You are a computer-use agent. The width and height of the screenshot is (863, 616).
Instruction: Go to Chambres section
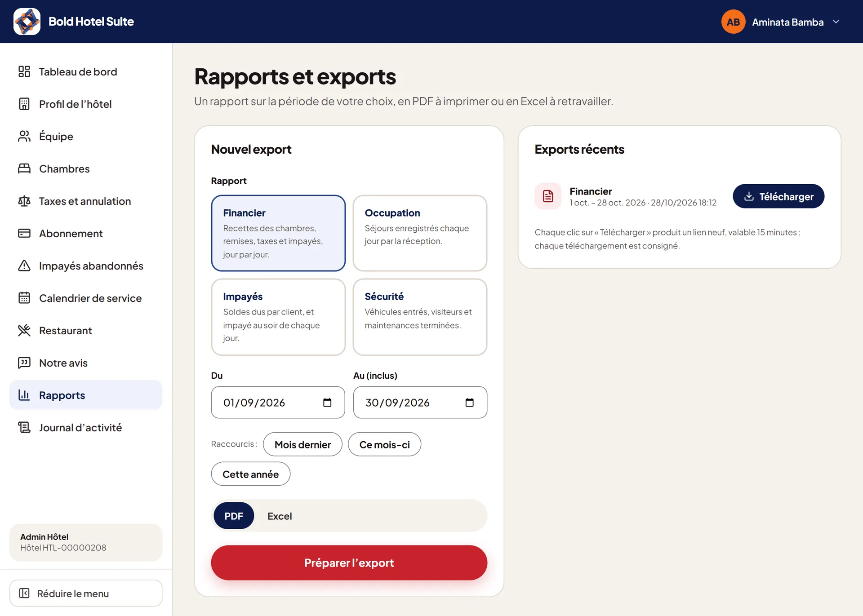[x=86, y=168]
